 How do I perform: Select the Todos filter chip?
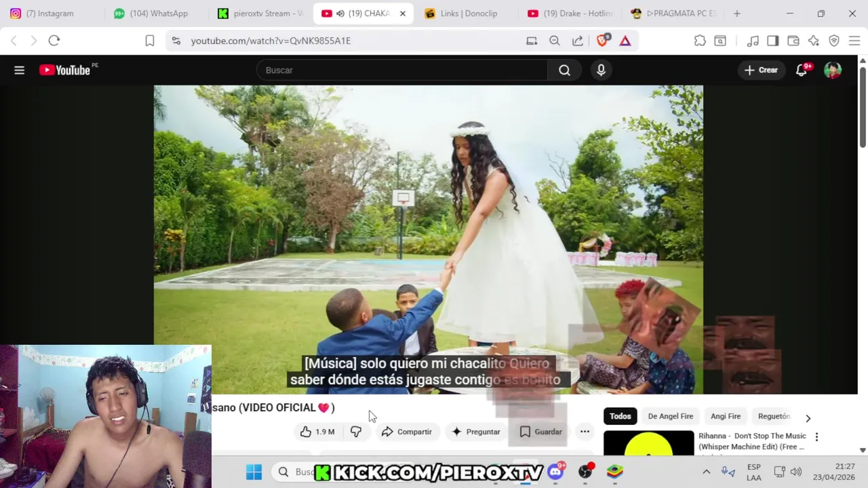coord(620,416)
